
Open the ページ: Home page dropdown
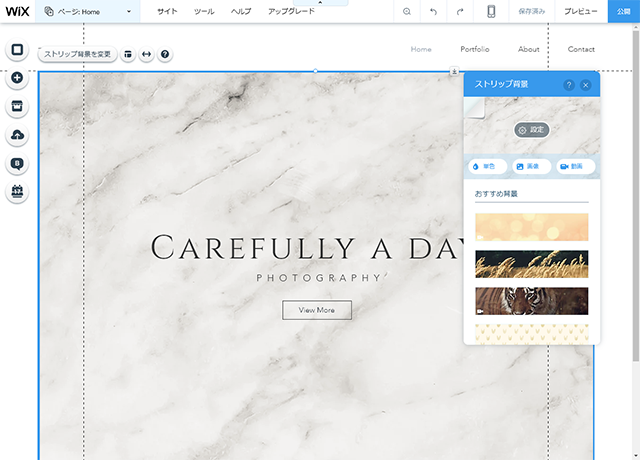point(88,11)
